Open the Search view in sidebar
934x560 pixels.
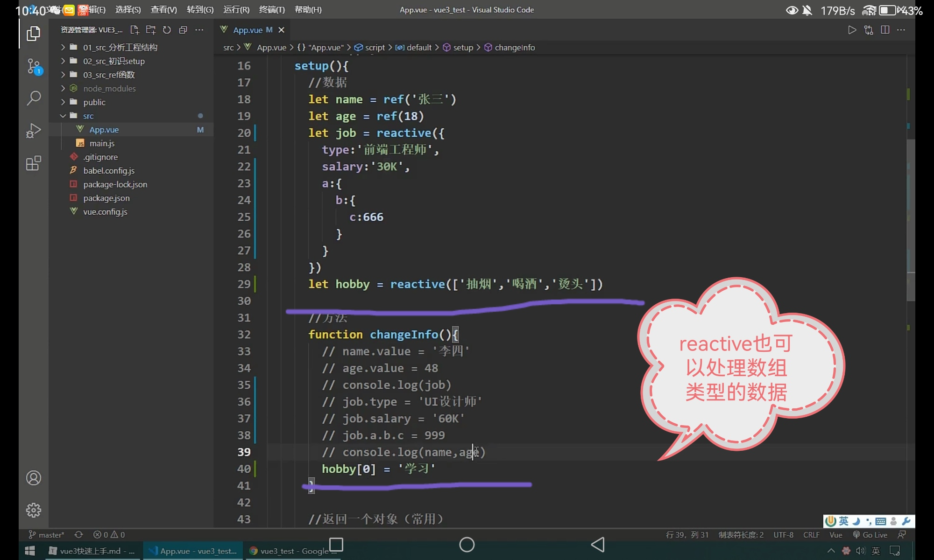click(x=33, y=98)
